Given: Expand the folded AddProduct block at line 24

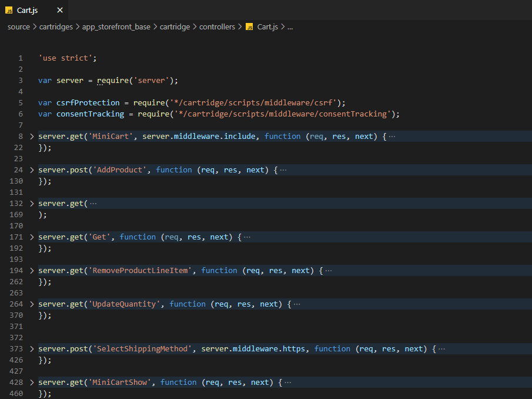Looking at the screenshot, I should (32, 170).
